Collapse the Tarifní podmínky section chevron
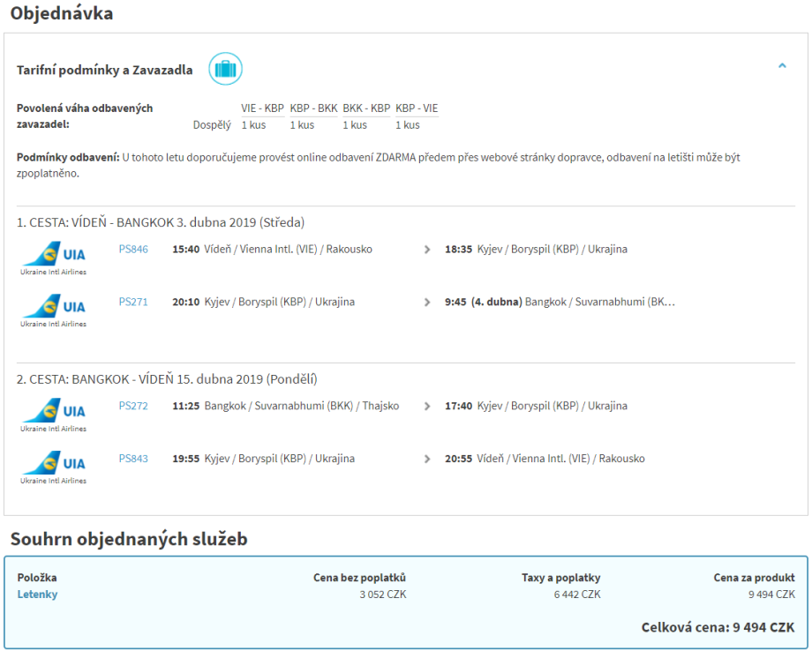 coord(782,66)
